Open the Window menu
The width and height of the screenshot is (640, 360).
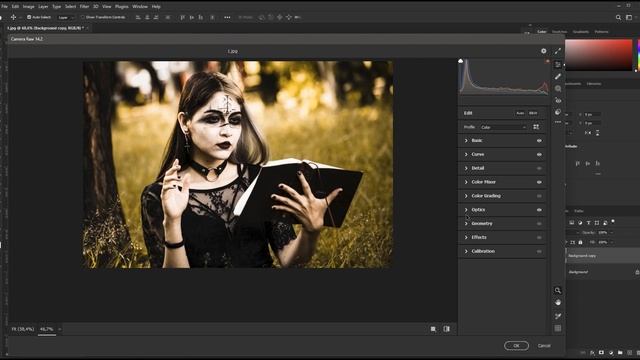pyautogui.click(x=140, y=7)
